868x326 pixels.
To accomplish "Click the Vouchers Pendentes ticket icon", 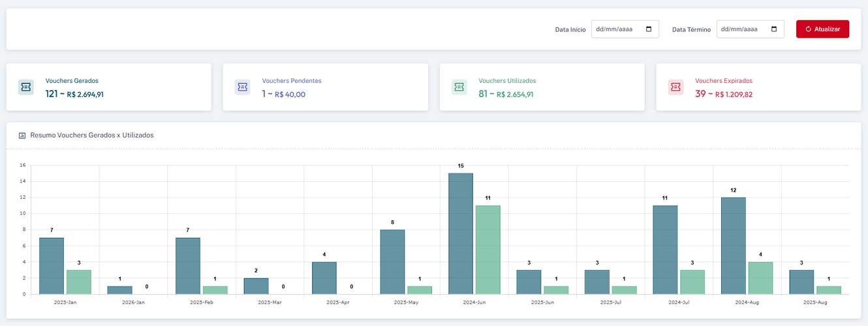I will coord(242,87).
